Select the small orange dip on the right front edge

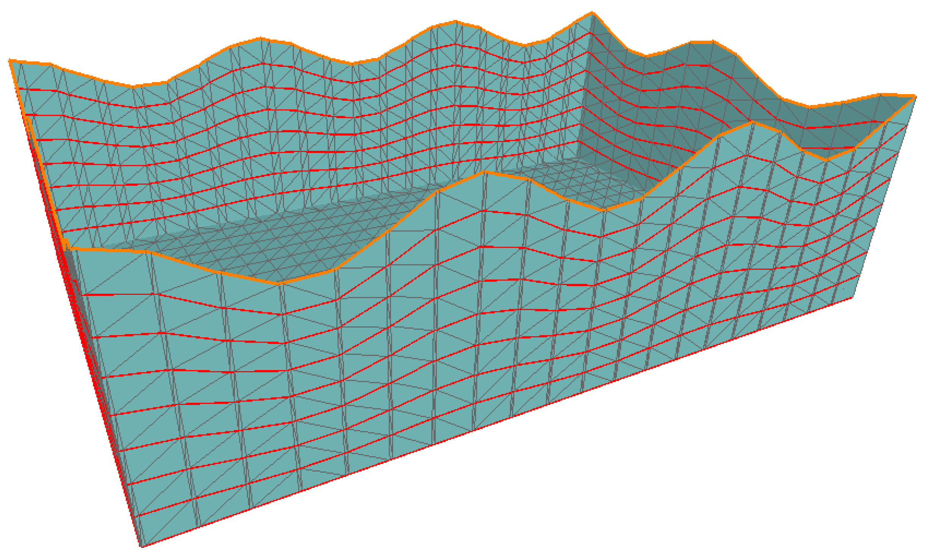tap(827, 160)
